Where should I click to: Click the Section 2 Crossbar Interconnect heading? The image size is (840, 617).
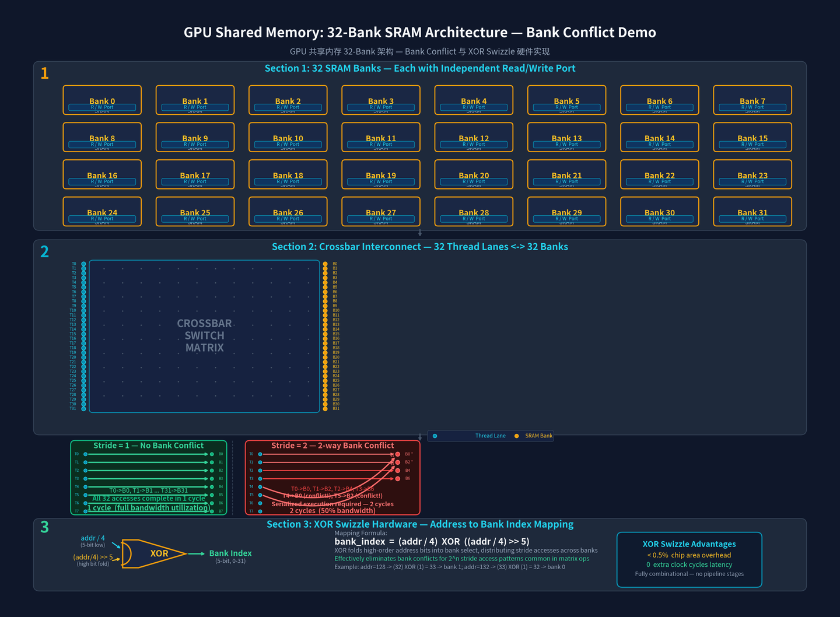[x=420, y=247]
